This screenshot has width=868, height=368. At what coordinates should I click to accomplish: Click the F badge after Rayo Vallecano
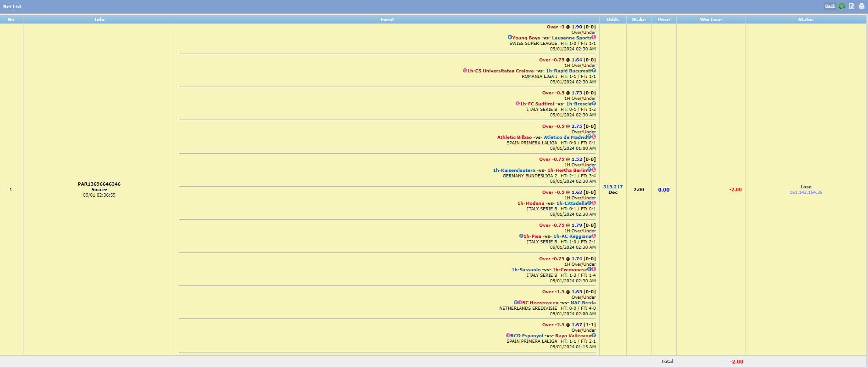(594, 335)
